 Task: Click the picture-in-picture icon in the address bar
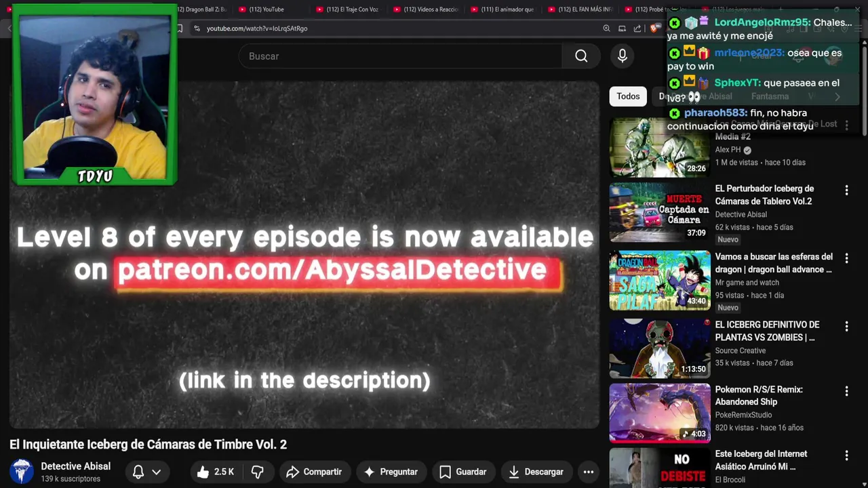(622, 28)
